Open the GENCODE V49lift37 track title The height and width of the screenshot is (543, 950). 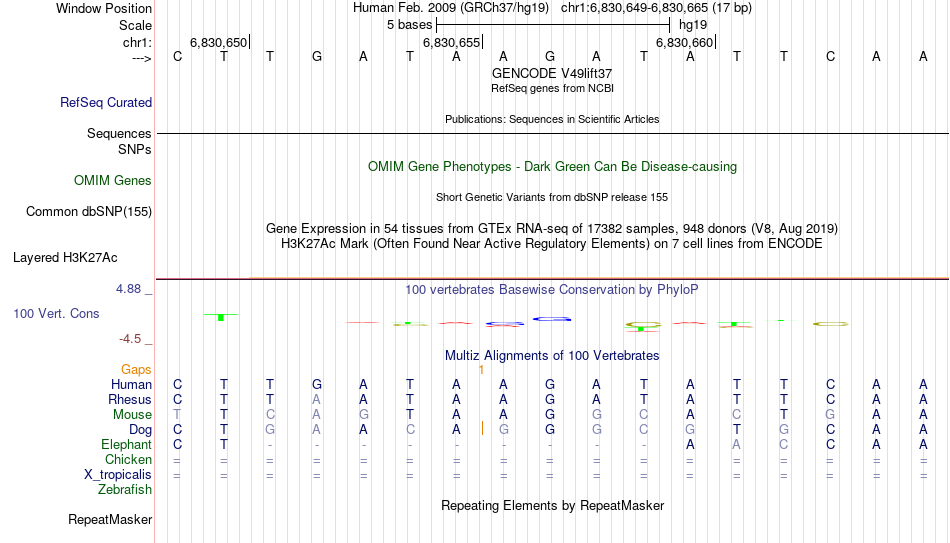pyautogui.click(x=552, y=73)
